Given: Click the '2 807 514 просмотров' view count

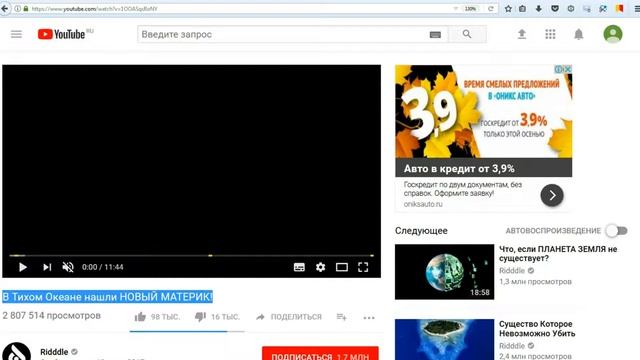Looking at the screenshot, I should coord(51,316).
